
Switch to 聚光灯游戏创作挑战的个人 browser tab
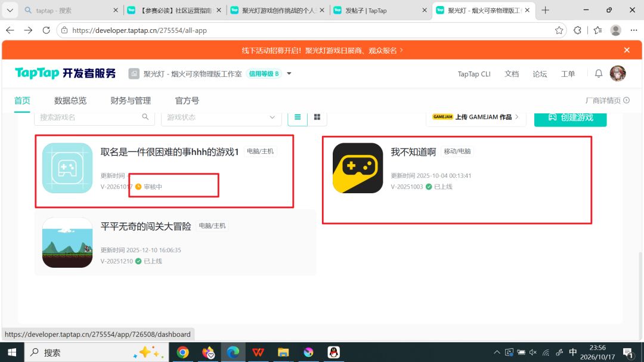pyautogui.click(x=278, y=10)
